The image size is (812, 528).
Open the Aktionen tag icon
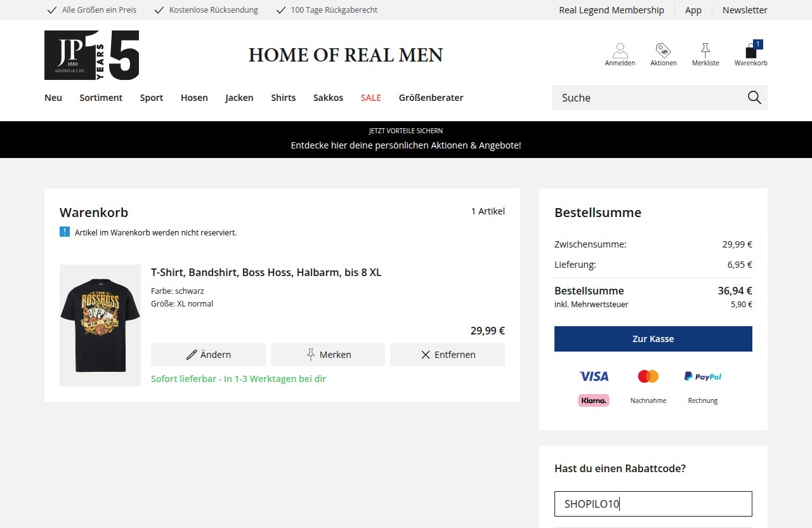pos(664,55)
